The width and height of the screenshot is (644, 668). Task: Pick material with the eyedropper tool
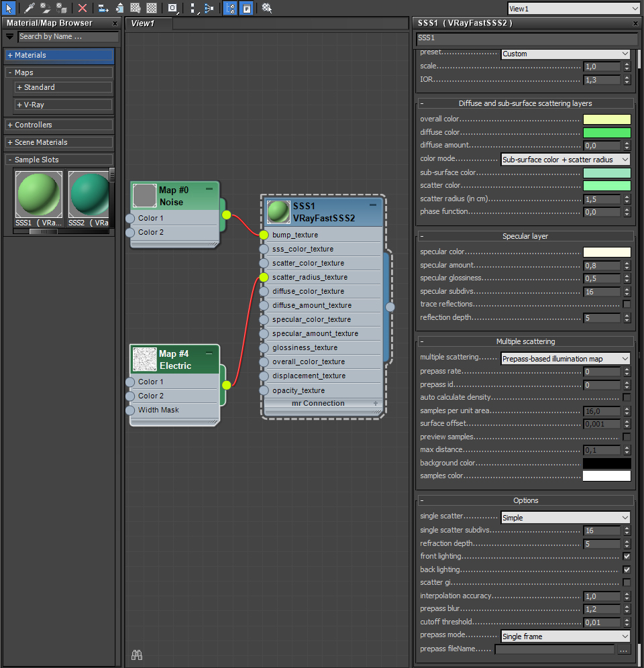pyautogui.click(x=29, y=7)
